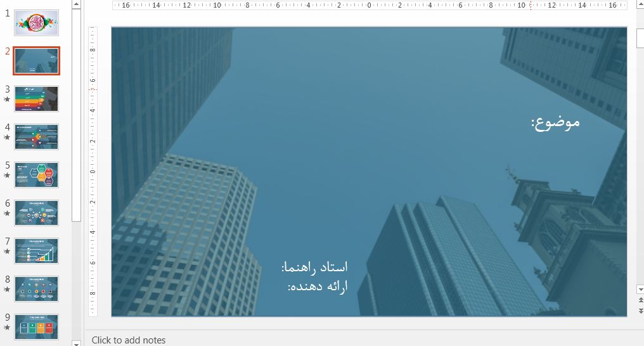
Task: Open slide 7 thumbnail with bar chart
Action: pos(37,251)
